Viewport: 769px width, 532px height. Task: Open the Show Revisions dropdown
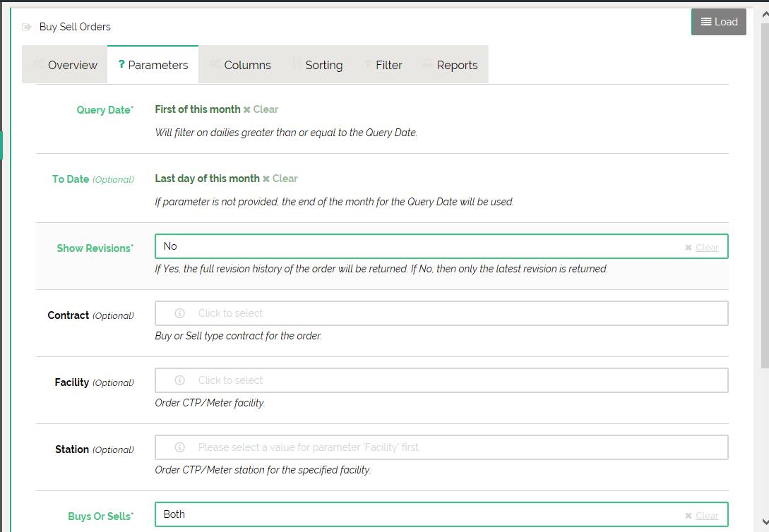point(417,246)
